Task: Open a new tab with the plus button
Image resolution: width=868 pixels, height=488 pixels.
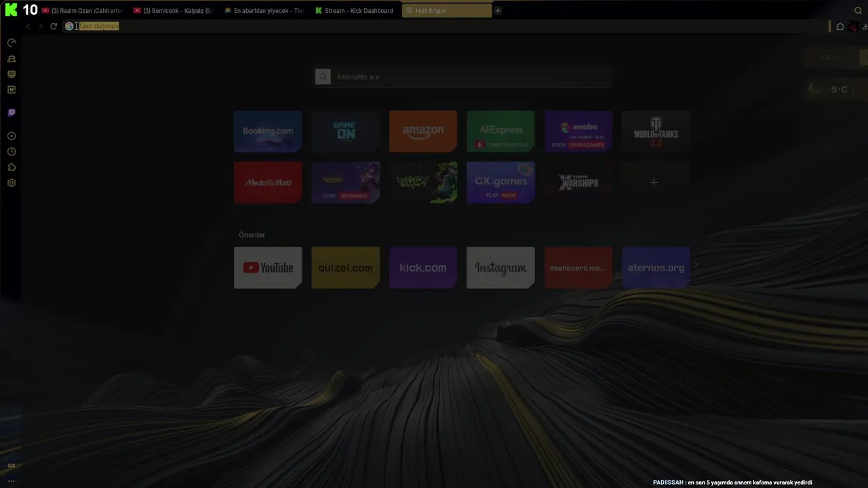Action: pos(498,11)
